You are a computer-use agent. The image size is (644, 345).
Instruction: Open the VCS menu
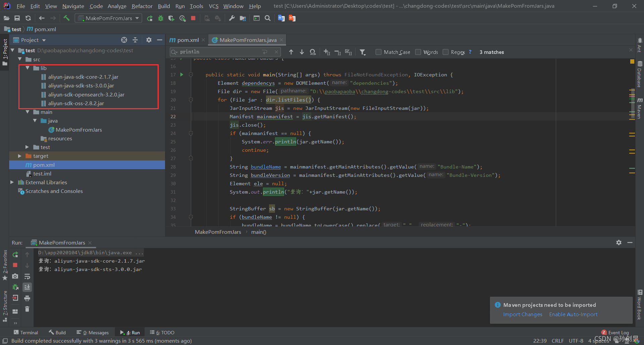213,6
